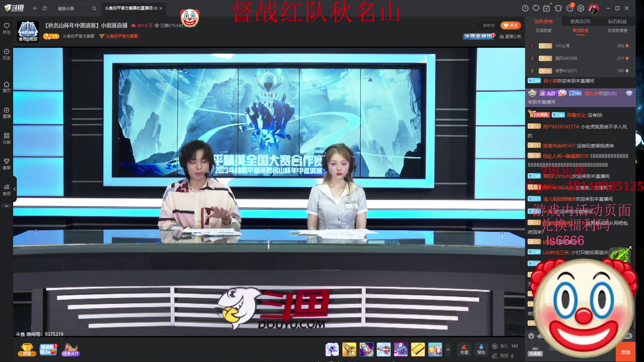Click the 冰雪高爆版 banner
The width and height of the screenshot is (644, 362).
[479, 36]
